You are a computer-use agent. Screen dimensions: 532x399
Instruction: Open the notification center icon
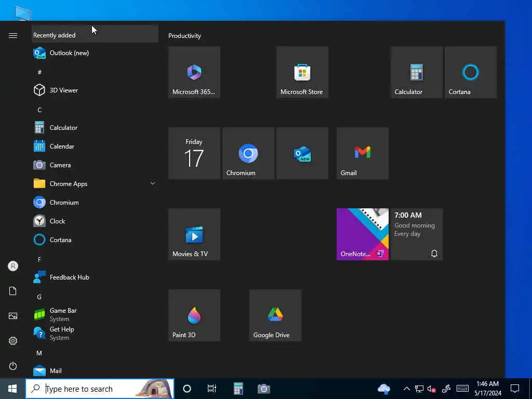pyautogui.click(x=515, y=389)
